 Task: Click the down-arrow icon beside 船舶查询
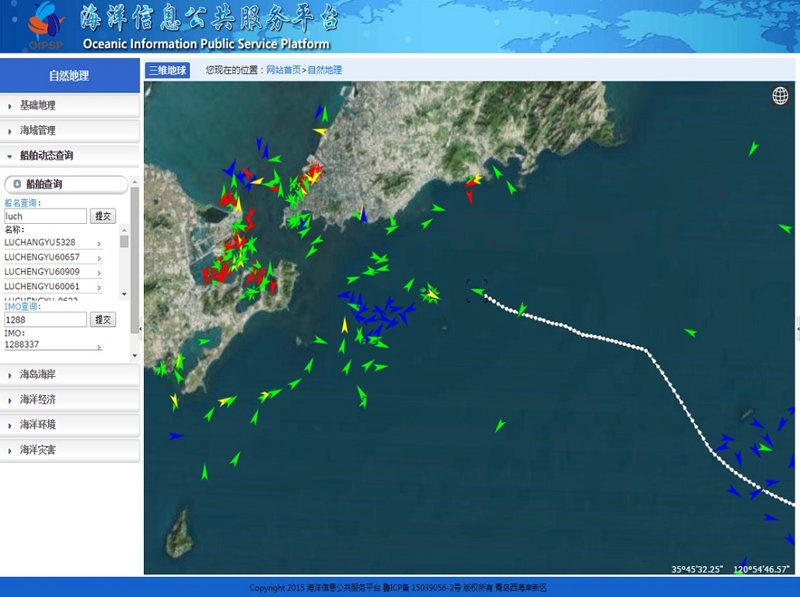(17, 184)
